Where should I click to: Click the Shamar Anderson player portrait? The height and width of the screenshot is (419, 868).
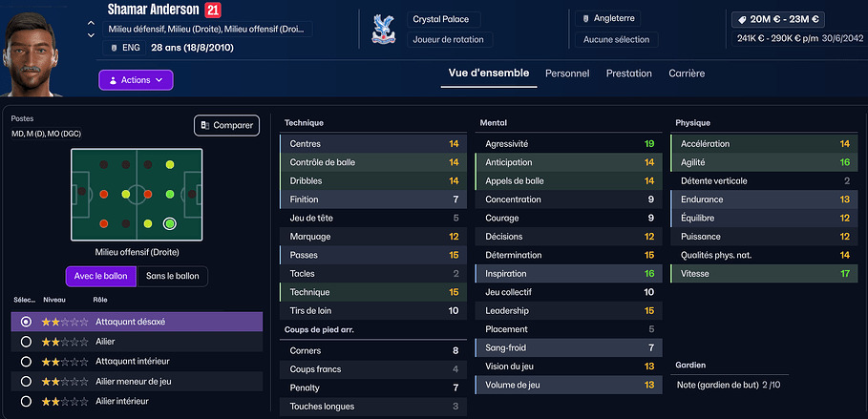[x=32, y=53]
